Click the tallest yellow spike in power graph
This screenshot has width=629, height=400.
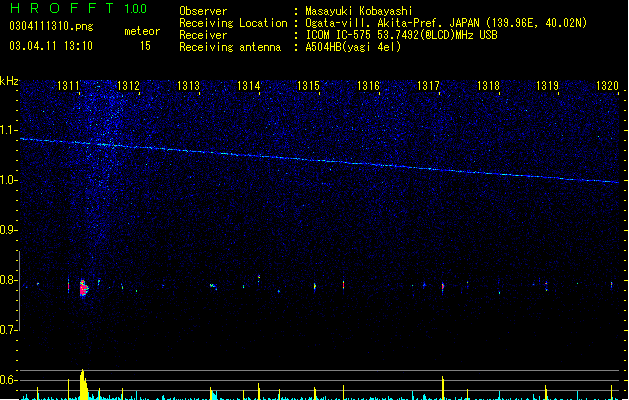83,384
